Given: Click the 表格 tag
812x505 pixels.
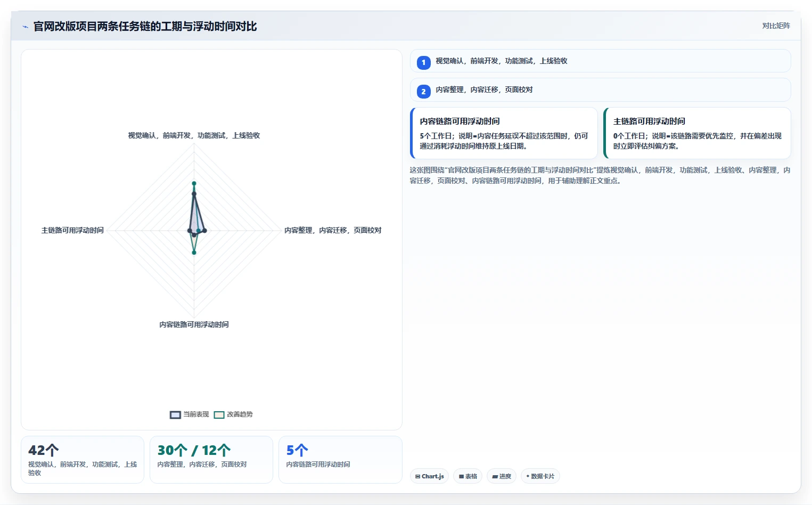Looking at the screenshot, I should [468, 476].
